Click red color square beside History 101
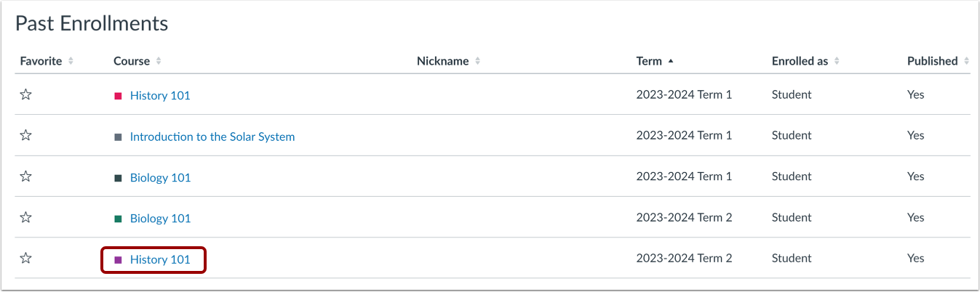The height and width of the screenshot is (292, 980). pos(119,96)
